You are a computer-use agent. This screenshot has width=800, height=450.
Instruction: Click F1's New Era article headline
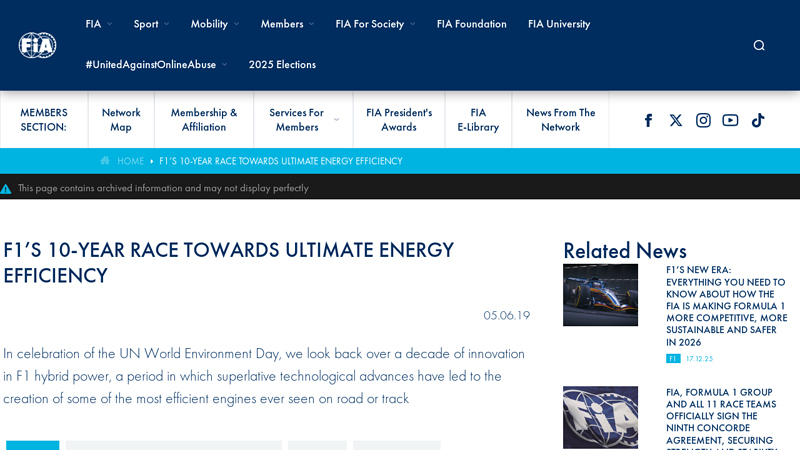[x=726, y=305]
